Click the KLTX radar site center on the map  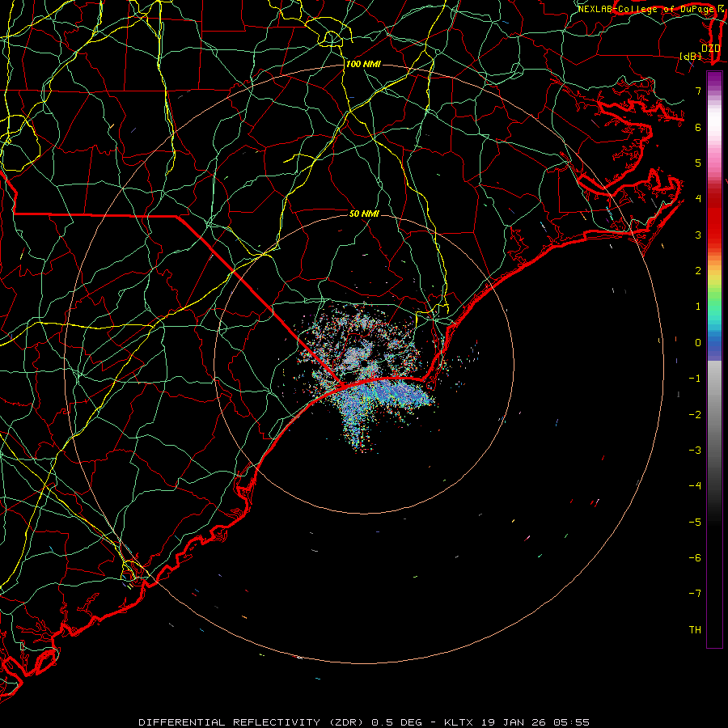pyautogui.click(x=365, y=362)
